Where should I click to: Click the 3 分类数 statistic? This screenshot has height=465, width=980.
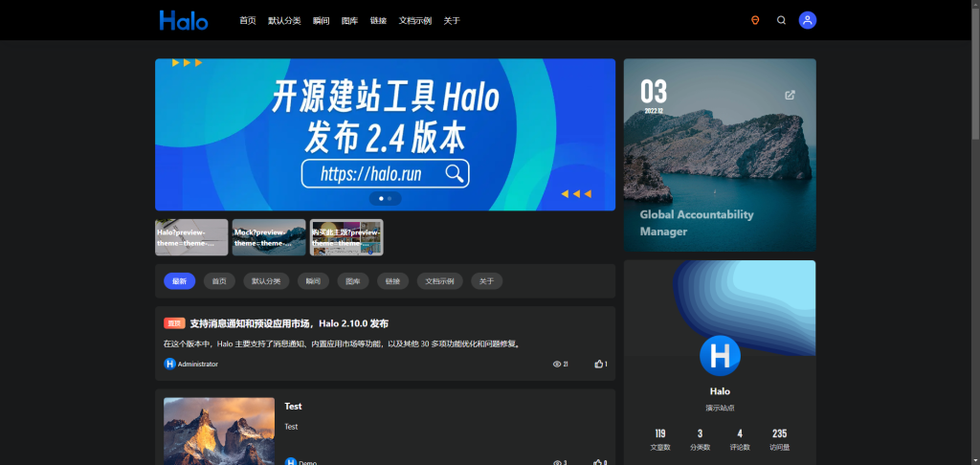pyautogui.click(x=700, y=440)
